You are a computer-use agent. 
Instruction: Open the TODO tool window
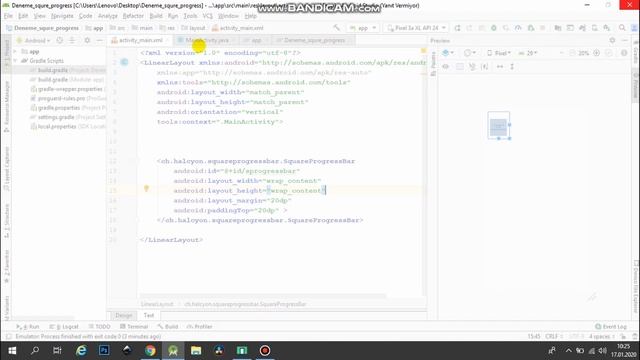99,327
